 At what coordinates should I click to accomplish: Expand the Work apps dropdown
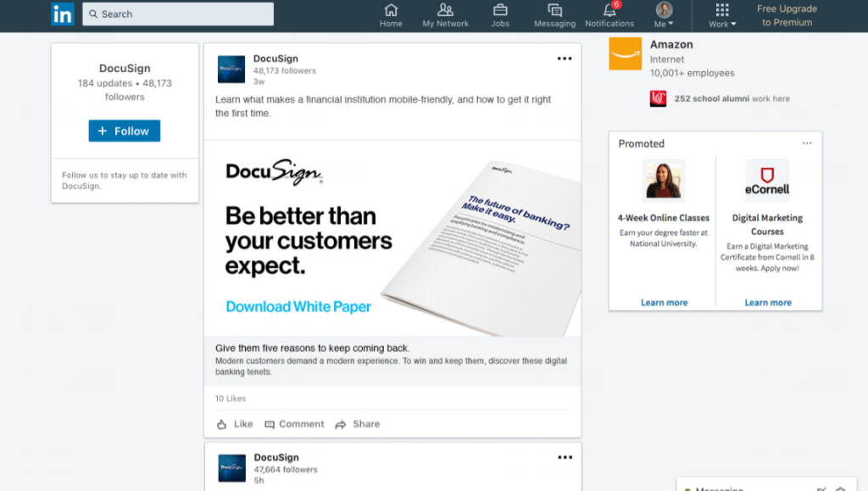point(722,15)
